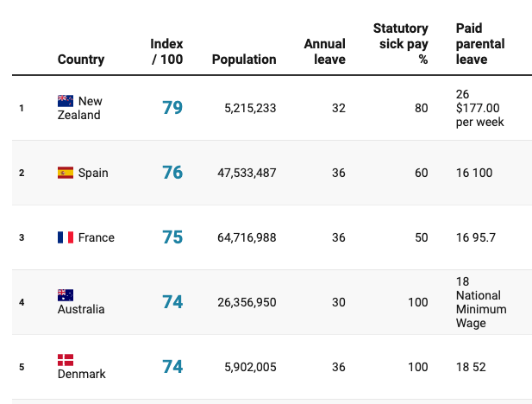Sort table by Country column header
532x404 pixels.
(x=81, y=60)
